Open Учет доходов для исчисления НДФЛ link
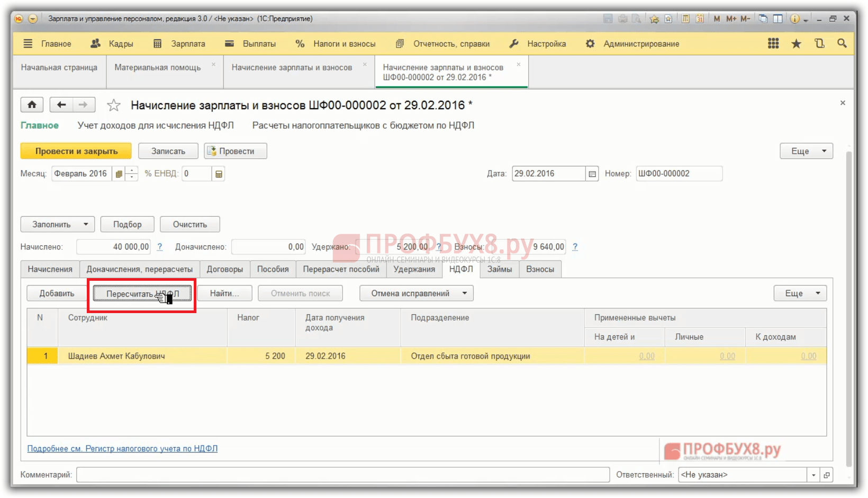Image resolution: width=868 pixels, height=498 pixels. [x=156, y=126]
